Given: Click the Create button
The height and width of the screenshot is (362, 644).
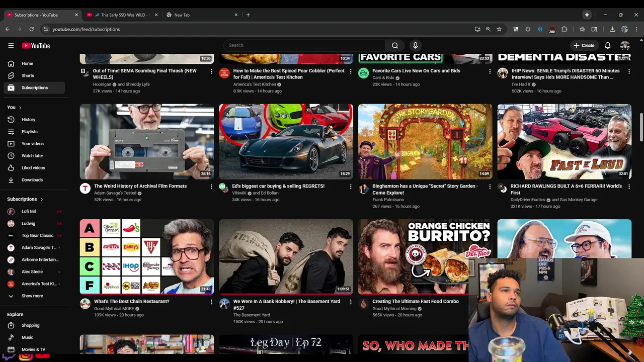Looking at the screenshot, I should pos(584,45).
